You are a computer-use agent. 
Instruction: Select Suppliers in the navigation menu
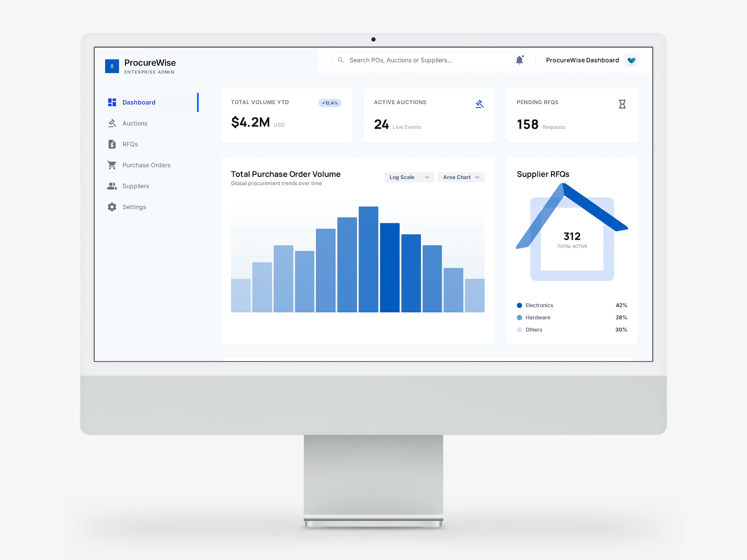click(x=136, y=186)
